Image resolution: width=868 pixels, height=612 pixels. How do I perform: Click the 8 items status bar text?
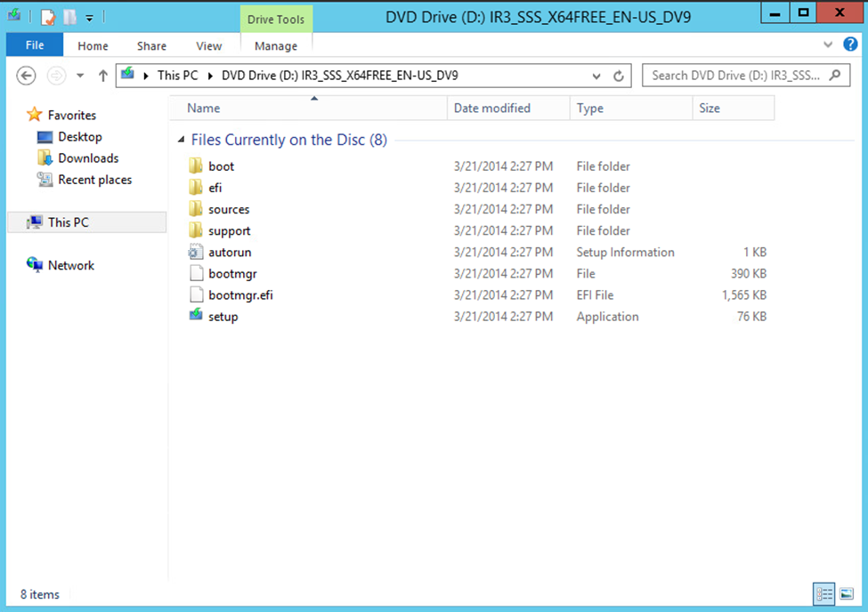pos(40,594)
